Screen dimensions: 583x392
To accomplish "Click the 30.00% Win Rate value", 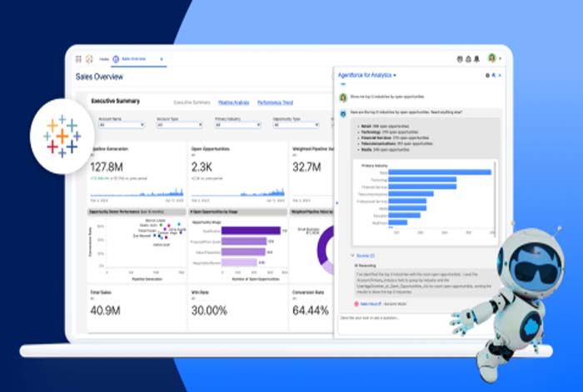I will pos(209,310).
